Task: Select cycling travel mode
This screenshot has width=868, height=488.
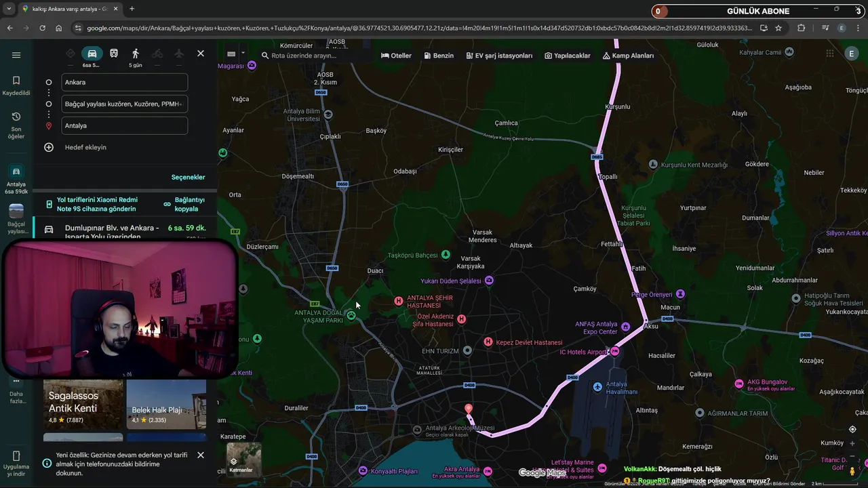Action: [157, 54]
